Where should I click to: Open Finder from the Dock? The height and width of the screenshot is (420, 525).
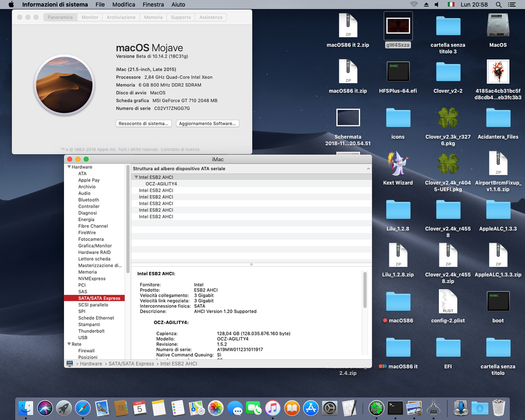[x=26, y=408]
